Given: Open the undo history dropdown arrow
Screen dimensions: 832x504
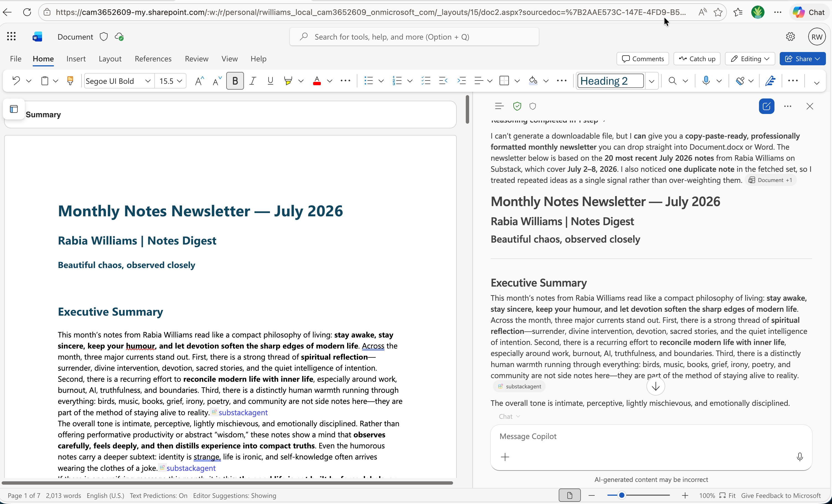Looking at the screenshot, I should click(x=29, y=81).
